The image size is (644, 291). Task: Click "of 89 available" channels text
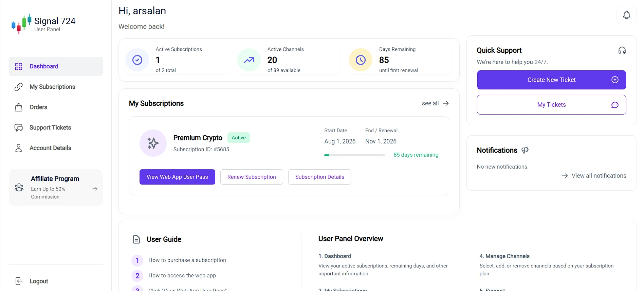284,70
